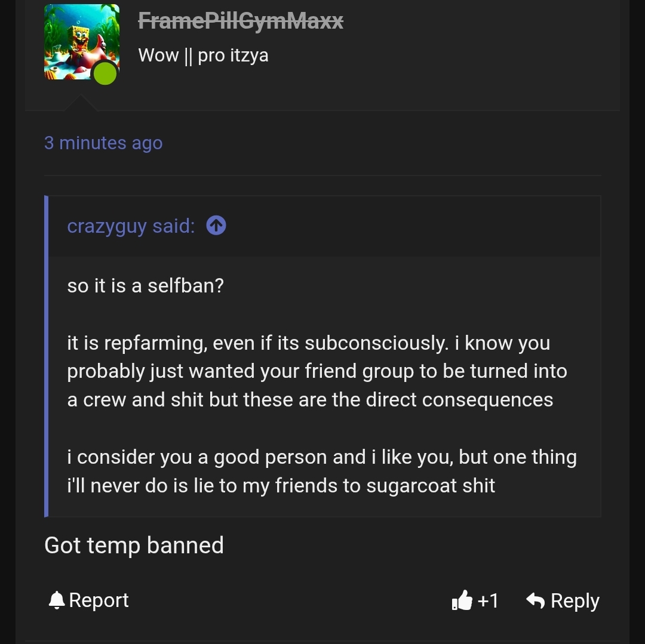The height and width of the screenshot is (644, 645).
Task: Click the speech-bubble pointer below the avatar
Action: (81, 104)
